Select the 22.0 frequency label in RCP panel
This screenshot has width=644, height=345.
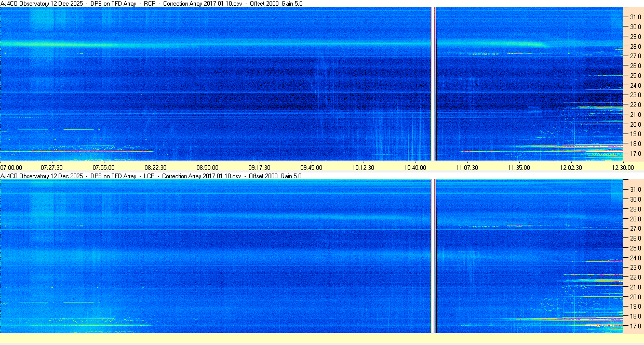[x=635, y=105]
